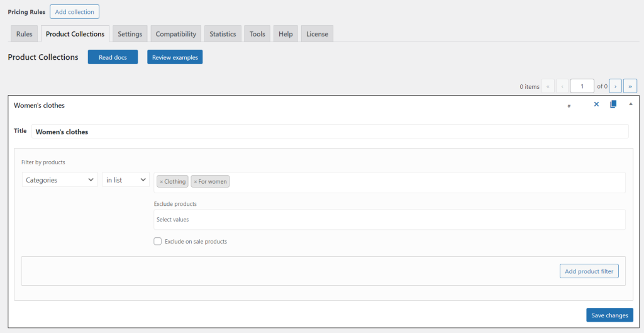Open Read docs
The width and height of the screenshot is (644, 333).
tap(113, 57)
